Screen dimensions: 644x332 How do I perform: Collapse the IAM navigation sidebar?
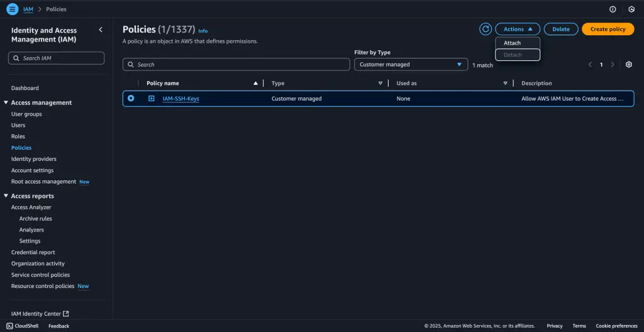click(101, 30)
